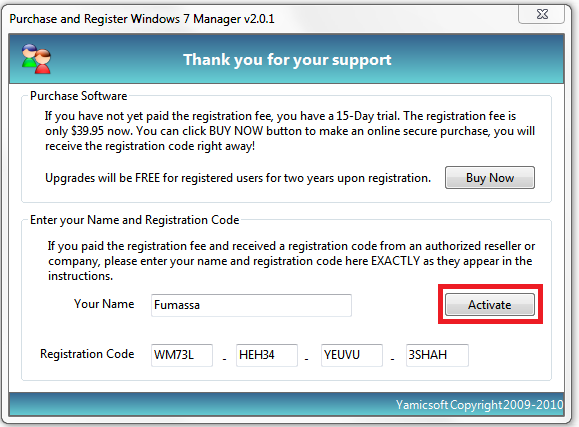
Task: Click the two-users icon in header banner
Action: tap(36, 59)
